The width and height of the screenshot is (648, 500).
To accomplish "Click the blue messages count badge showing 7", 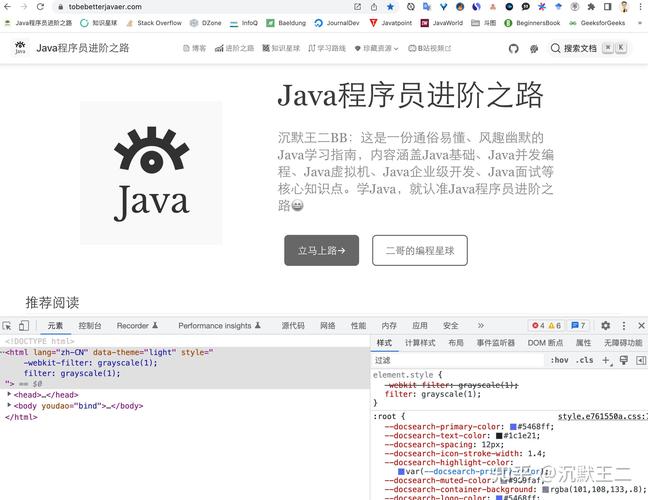I will tap(578, 326).
